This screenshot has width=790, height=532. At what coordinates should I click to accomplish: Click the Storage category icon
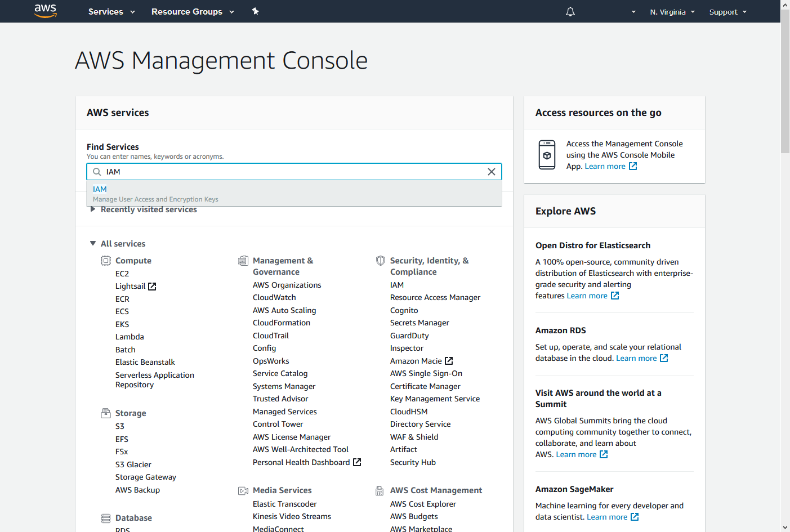[x=106, y=413]
